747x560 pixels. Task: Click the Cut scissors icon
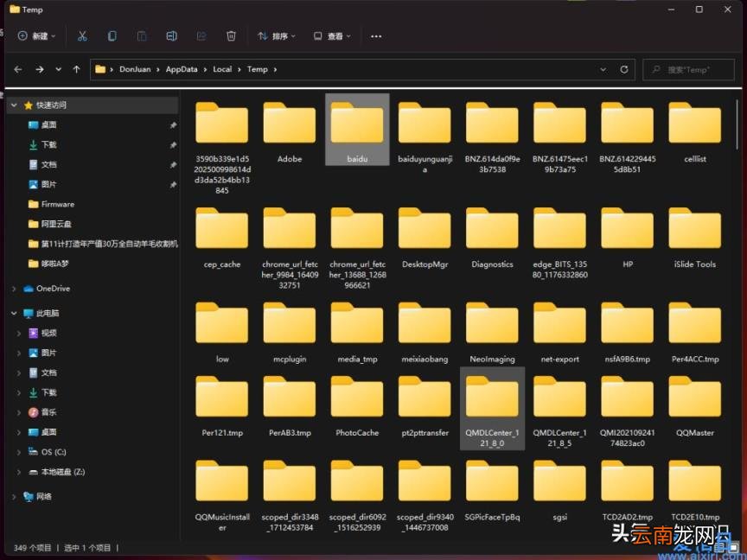click(x=82, y=36)
